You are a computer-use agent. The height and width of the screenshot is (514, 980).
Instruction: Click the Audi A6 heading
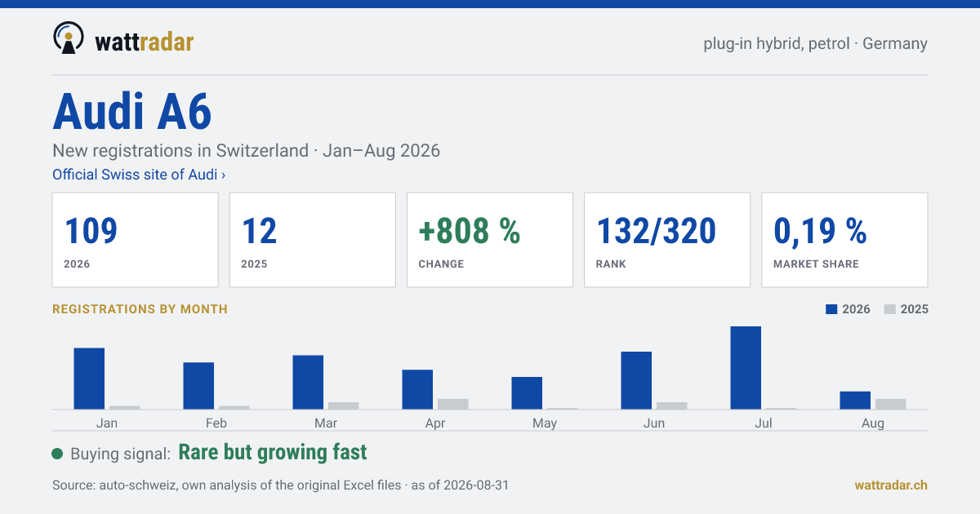(x=132, y=112)
